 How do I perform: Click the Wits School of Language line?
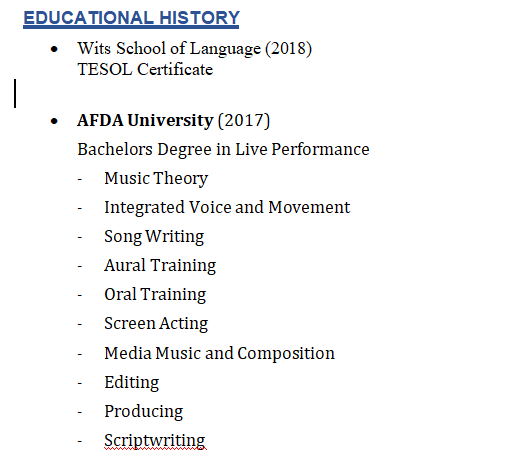click(195, 49)
